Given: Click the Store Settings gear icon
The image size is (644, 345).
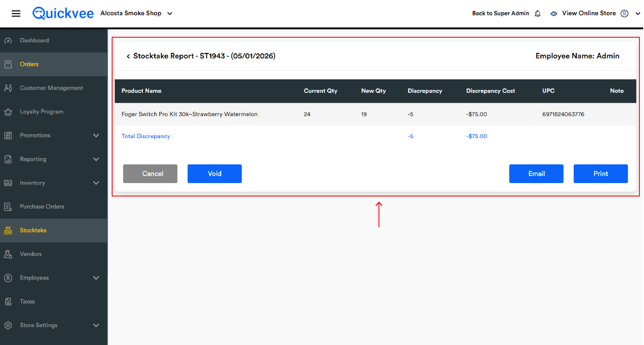Looking at the screenshot, I should coord(8,325).
